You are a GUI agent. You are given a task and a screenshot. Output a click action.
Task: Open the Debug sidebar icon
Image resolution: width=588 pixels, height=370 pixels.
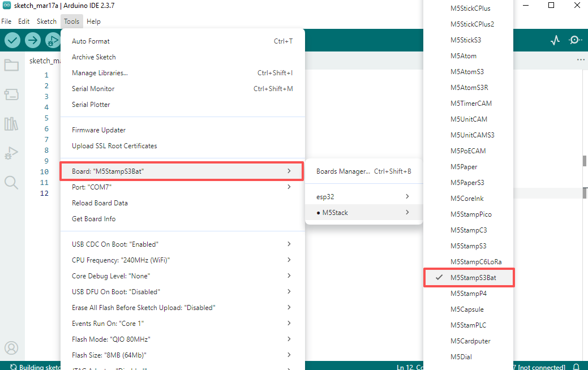[11, 153]
